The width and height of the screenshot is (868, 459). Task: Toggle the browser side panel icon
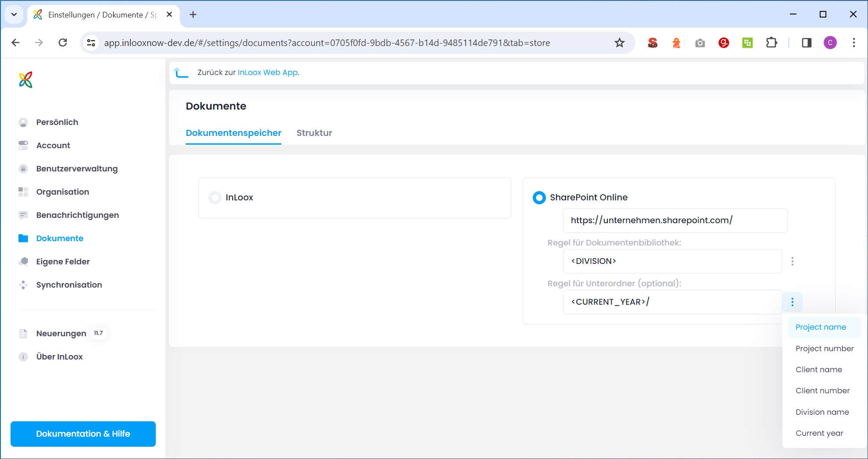click(x=807, y=43)
